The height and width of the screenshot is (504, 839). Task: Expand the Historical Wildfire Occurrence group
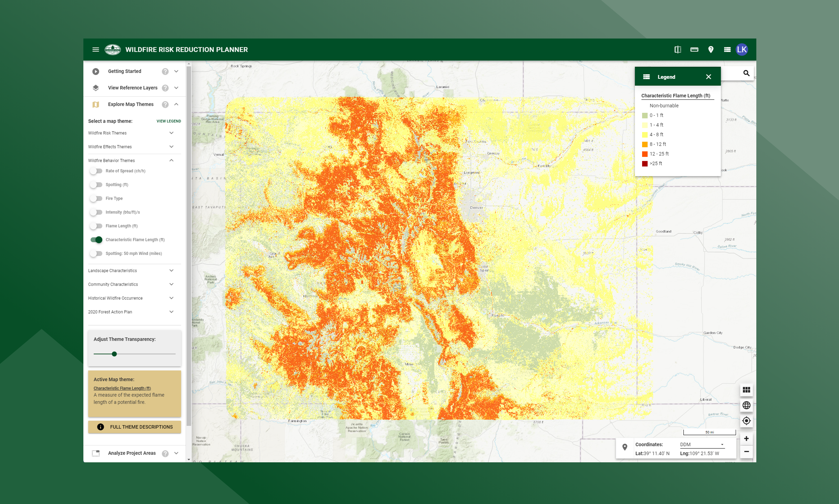(x=171, y=298)
